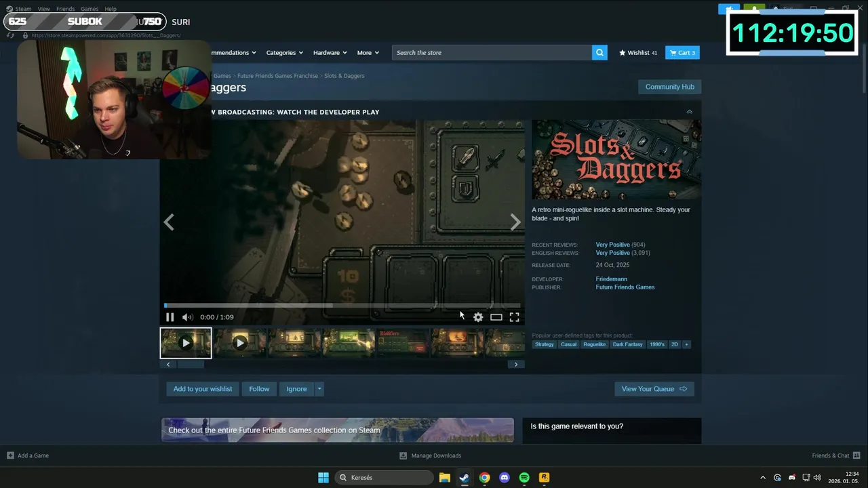The width and height of the screenshot is (868, 488).
Task: Open the Games menu
Action: (x=90, y=9)
